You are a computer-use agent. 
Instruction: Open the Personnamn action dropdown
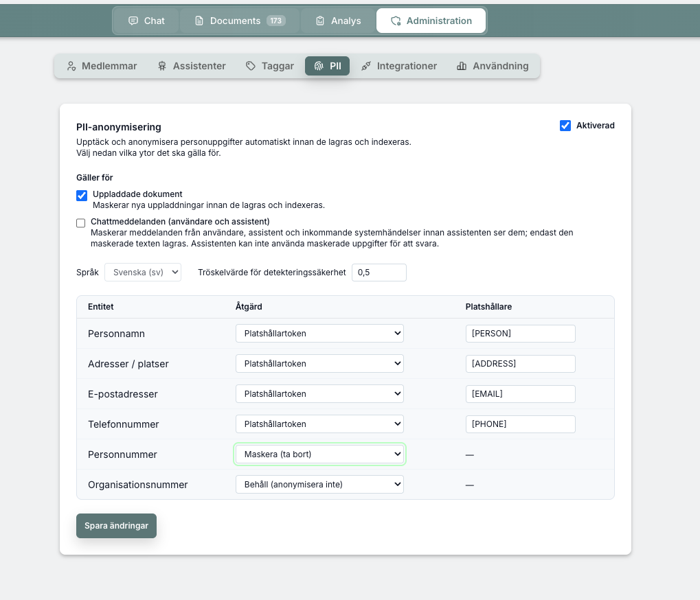click(x=319, y=334)
